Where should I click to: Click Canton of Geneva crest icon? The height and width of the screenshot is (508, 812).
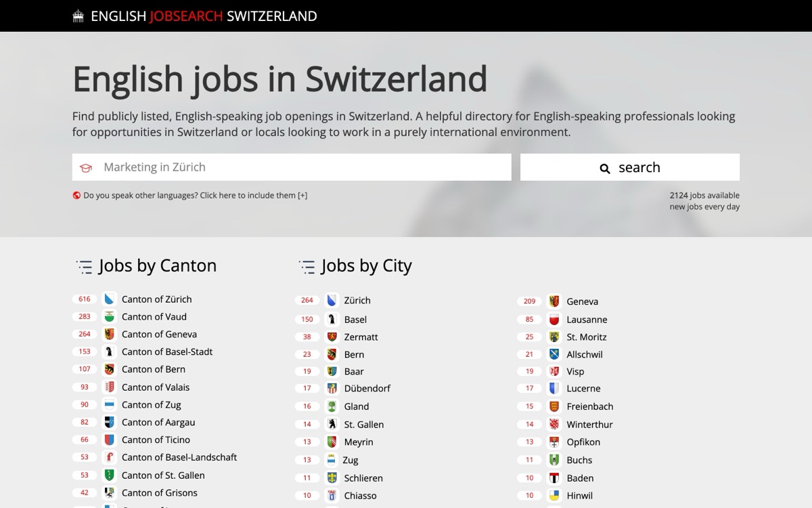coord(109,334)
